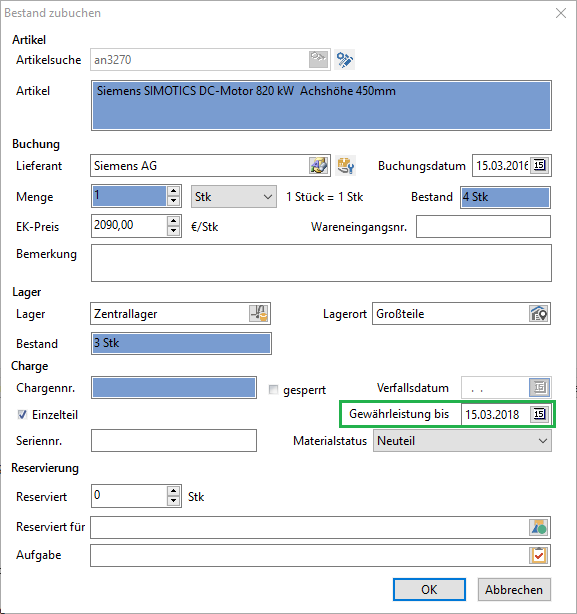Click the Artikel description text box
The height and width of the screenshot is (614, 577).
[321, 105]
